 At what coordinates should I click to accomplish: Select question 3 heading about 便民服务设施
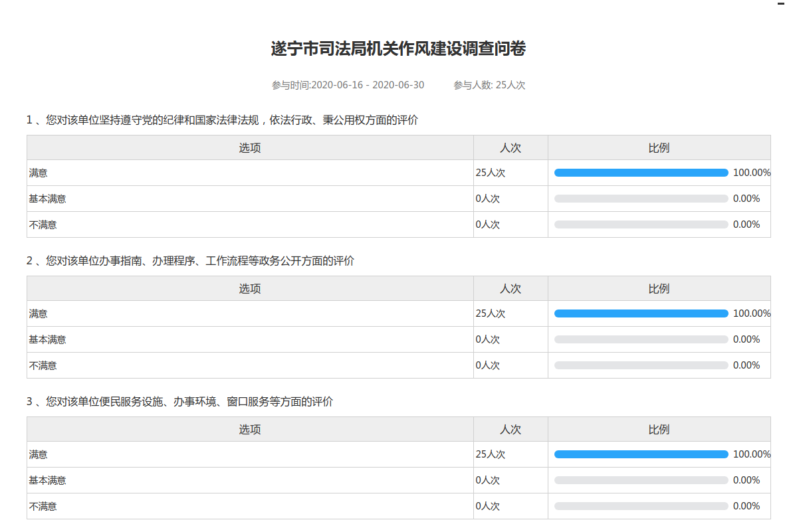pos(179,402)
